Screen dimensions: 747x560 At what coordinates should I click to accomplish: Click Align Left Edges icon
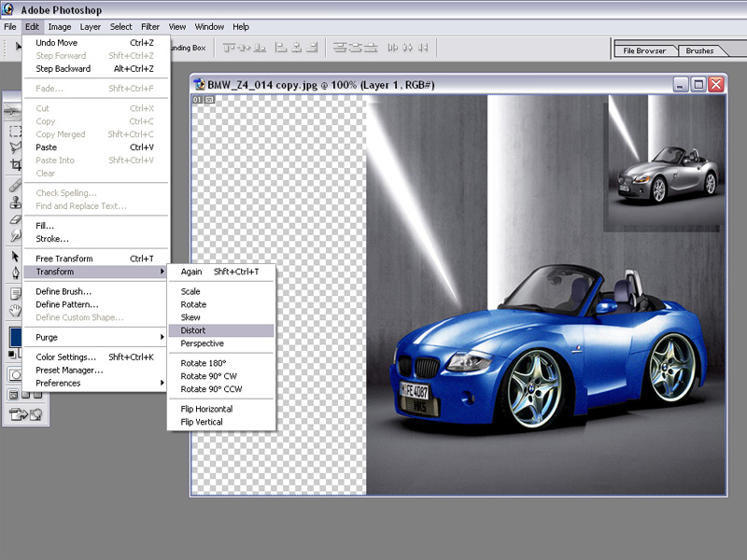pyautogui.click(x=282, y=48)
